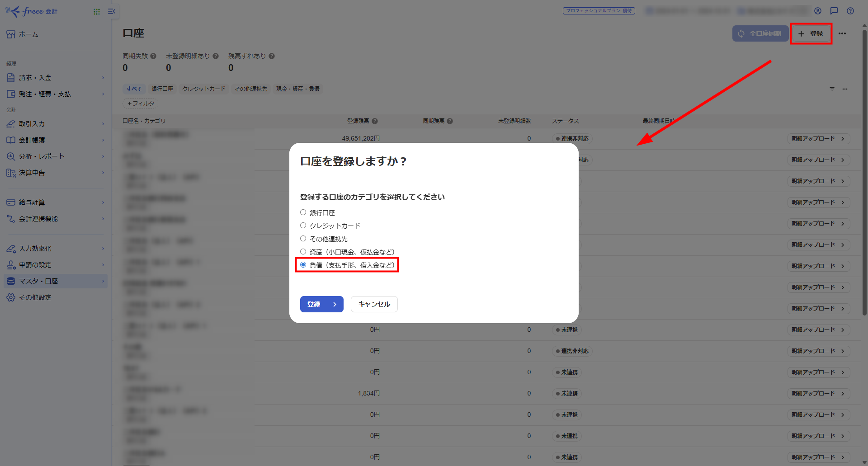The image size is (868, 466).
Task: Collapse the sidebar with the menu toggle icon
Action: tap(112, 11)
